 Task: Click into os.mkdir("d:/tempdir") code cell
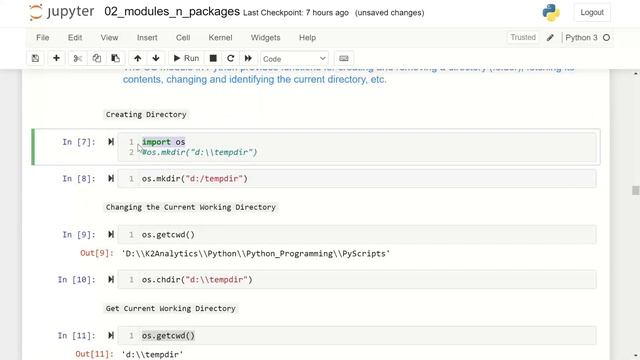click(357, 179)
